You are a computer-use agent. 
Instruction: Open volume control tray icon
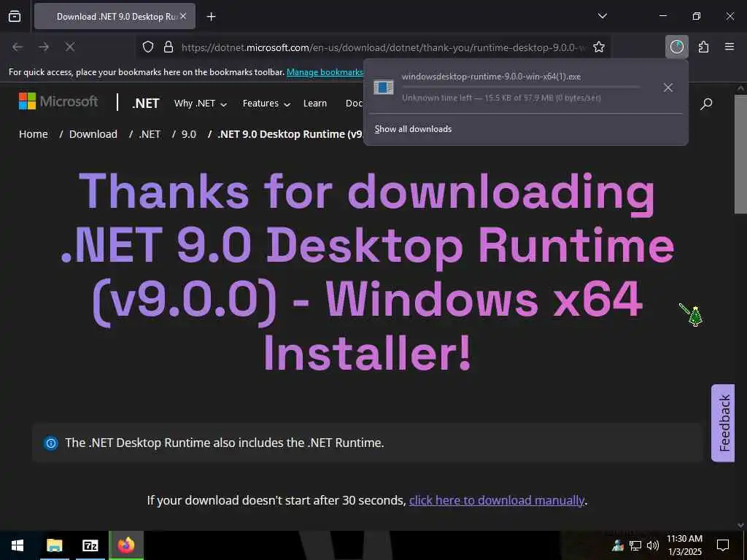653,545
